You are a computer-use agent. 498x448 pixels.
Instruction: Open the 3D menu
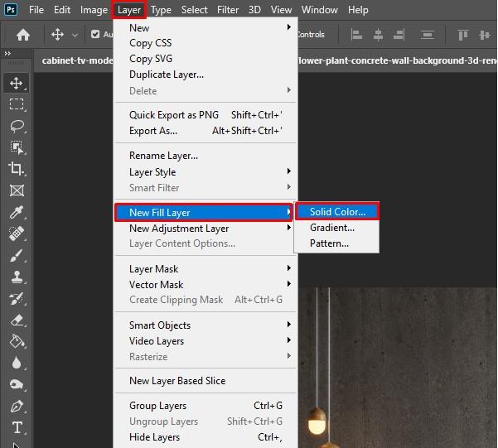[x=254, y=10]
